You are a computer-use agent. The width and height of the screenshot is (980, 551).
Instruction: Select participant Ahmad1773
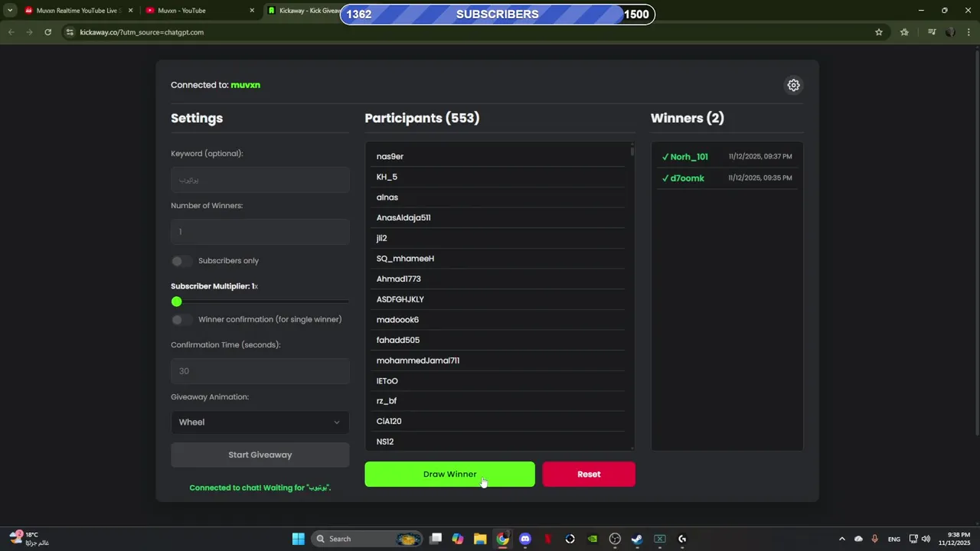499,279
